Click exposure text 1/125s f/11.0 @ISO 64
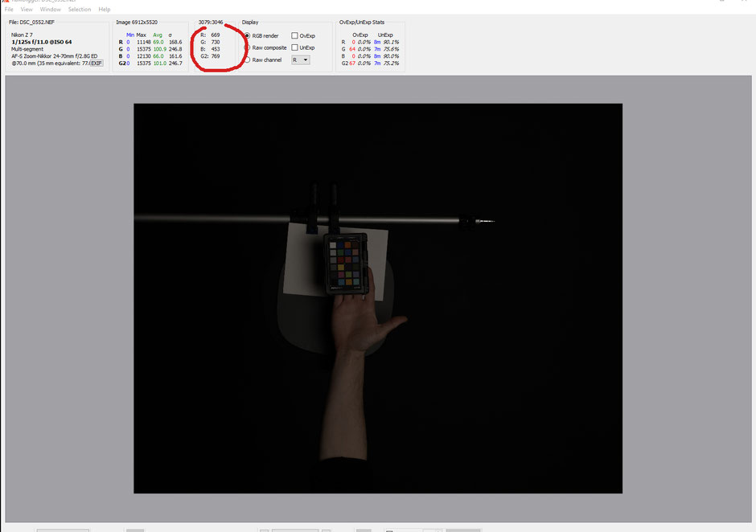 (x=42, y=42)
